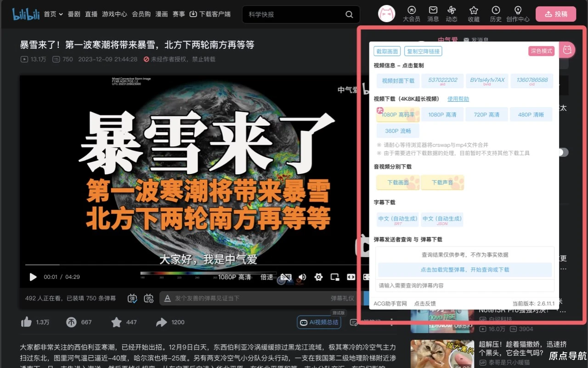
Task: Click 视频封面下载 button
Action: 398,80
